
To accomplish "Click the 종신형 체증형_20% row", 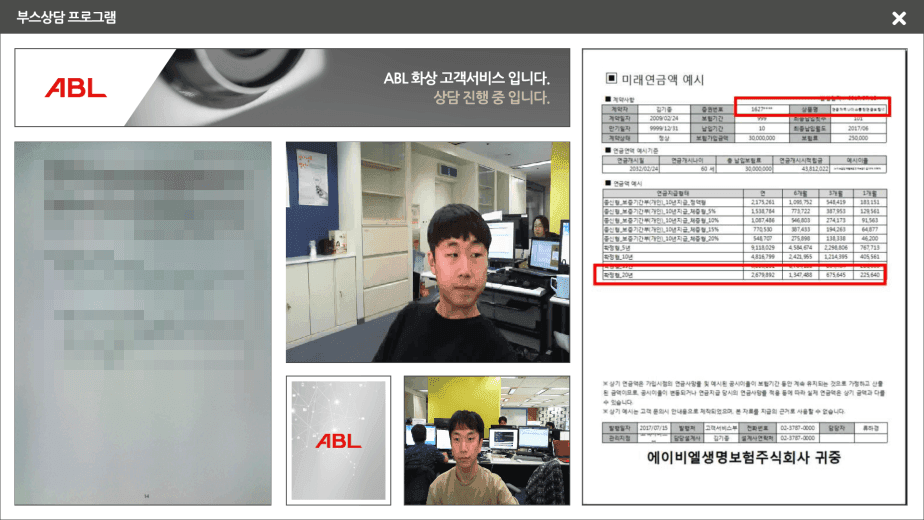I will pos(744,239).
